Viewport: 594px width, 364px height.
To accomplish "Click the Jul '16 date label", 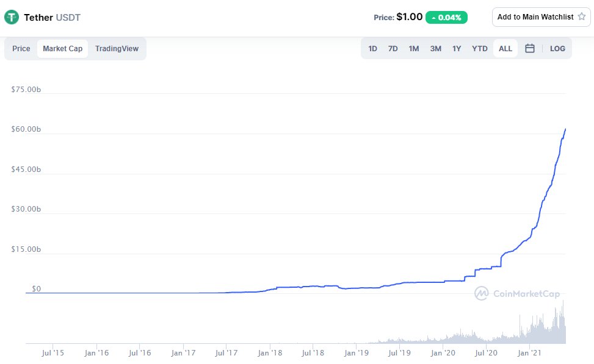I will click(x=139, y=353).
